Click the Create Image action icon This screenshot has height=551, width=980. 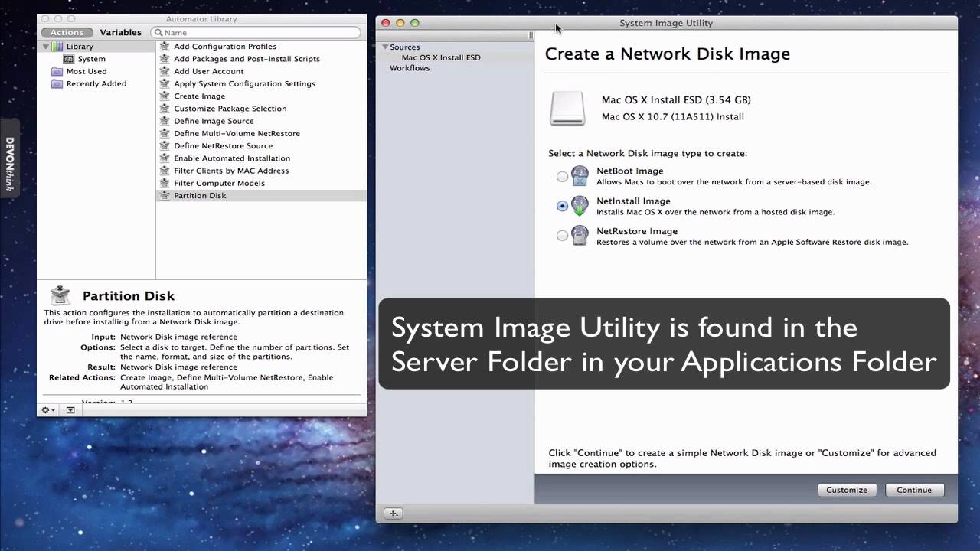click(165, 96)
